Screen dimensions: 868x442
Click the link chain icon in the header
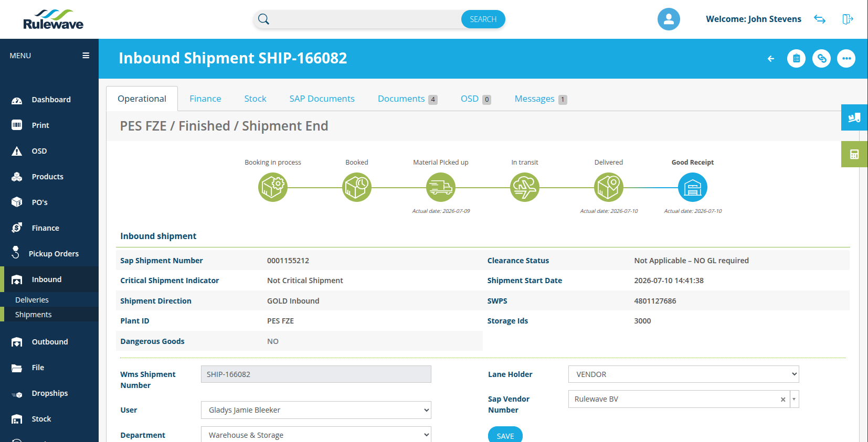click(821, 58)
